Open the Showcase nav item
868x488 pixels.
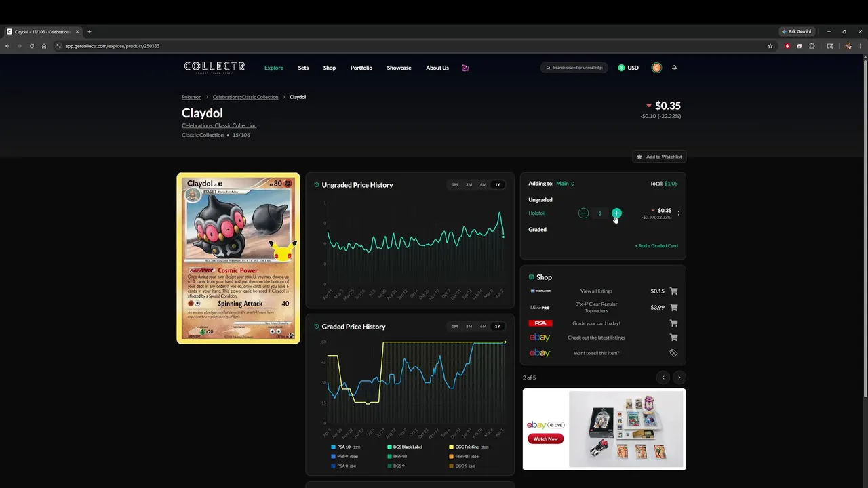(x=399, y=68)
